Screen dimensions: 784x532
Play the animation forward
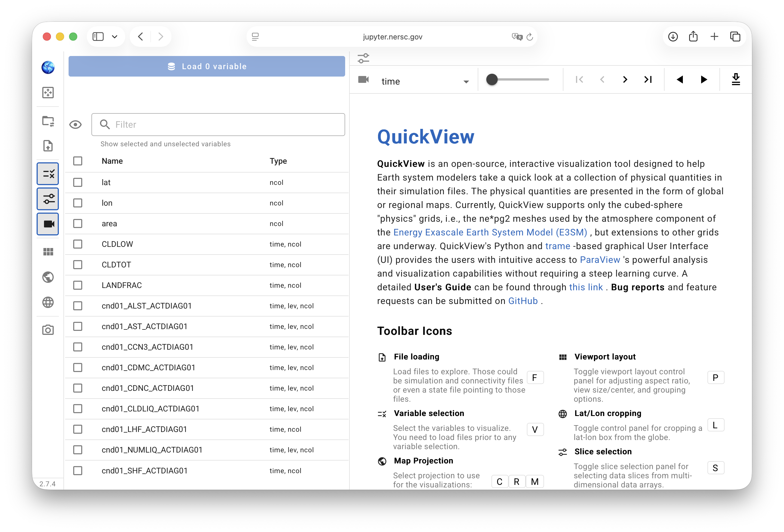pos(704,80)
